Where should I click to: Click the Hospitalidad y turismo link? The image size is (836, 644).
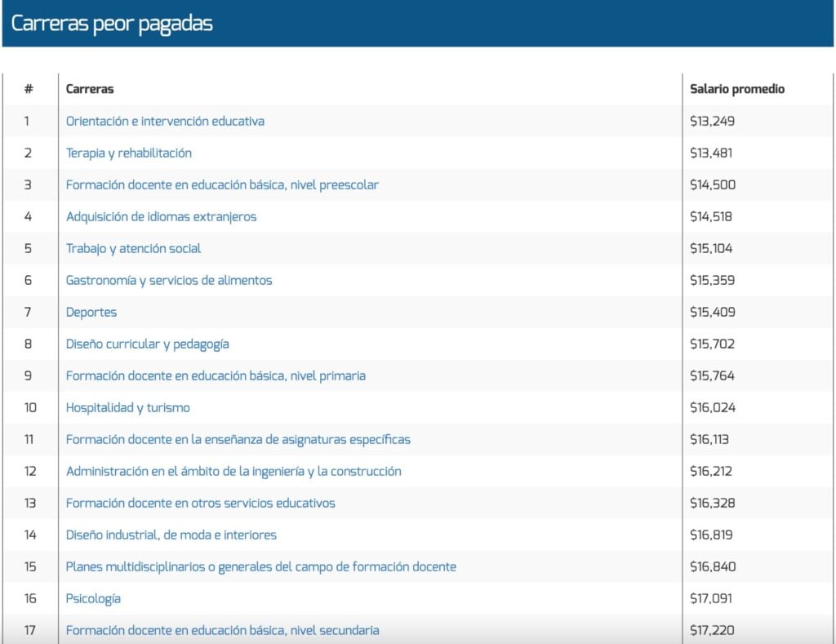pyautogui.click(x=127, y=407)
